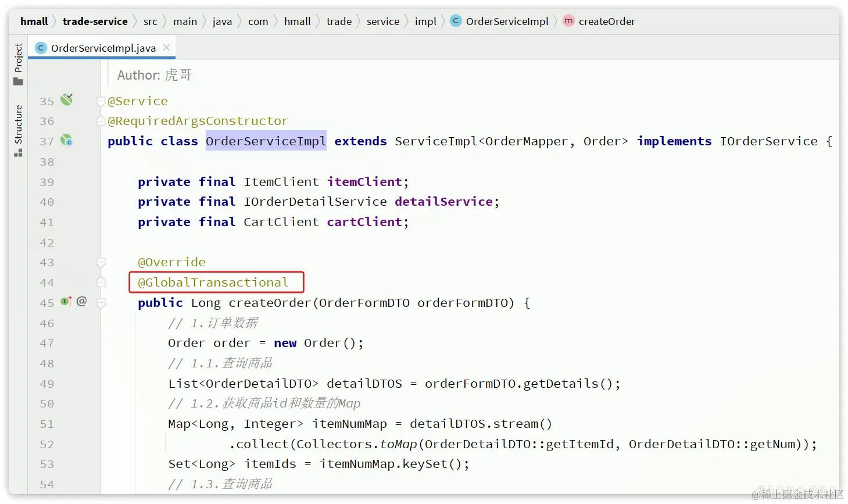
Task: Click IOrderService in the implements clause
Action: click(768, 141)
